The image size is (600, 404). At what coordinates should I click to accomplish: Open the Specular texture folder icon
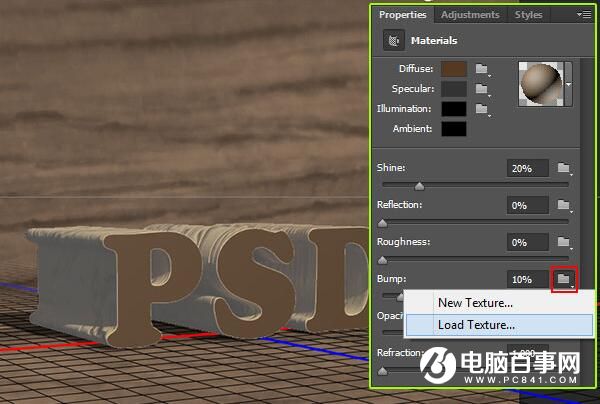pos(482,90)
